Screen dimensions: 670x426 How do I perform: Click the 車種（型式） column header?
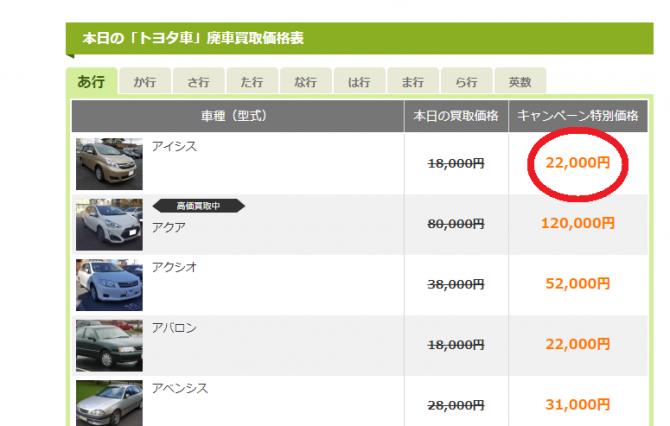(238, 116)
